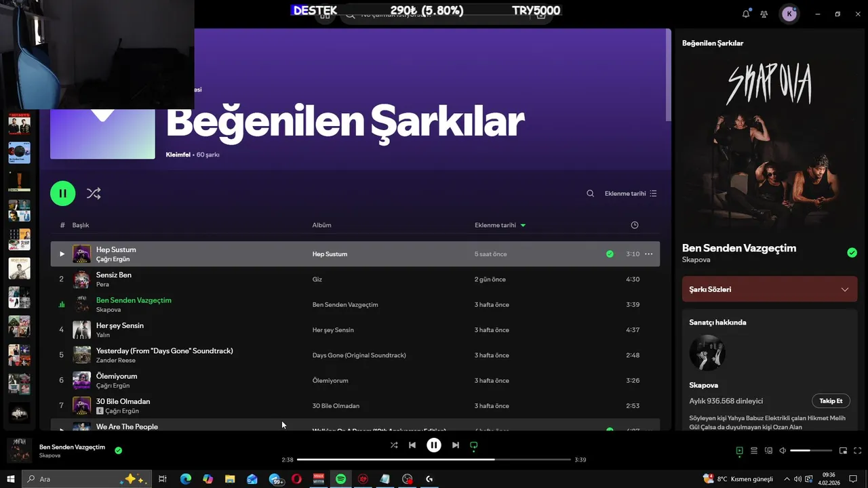
Task: Skip to the next track
Action: (x=456, y=445)
